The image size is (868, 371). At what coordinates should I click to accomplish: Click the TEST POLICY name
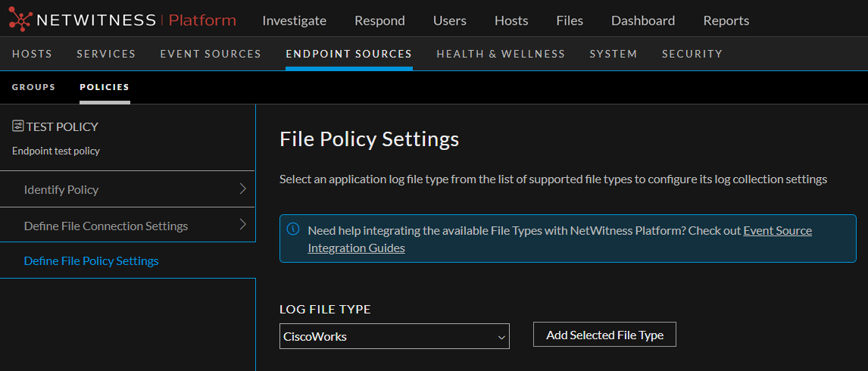pyautogui.click(x=62, y=126)
